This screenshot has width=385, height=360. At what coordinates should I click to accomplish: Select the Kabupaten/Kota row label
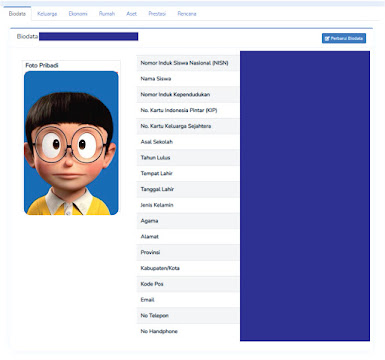160,268
